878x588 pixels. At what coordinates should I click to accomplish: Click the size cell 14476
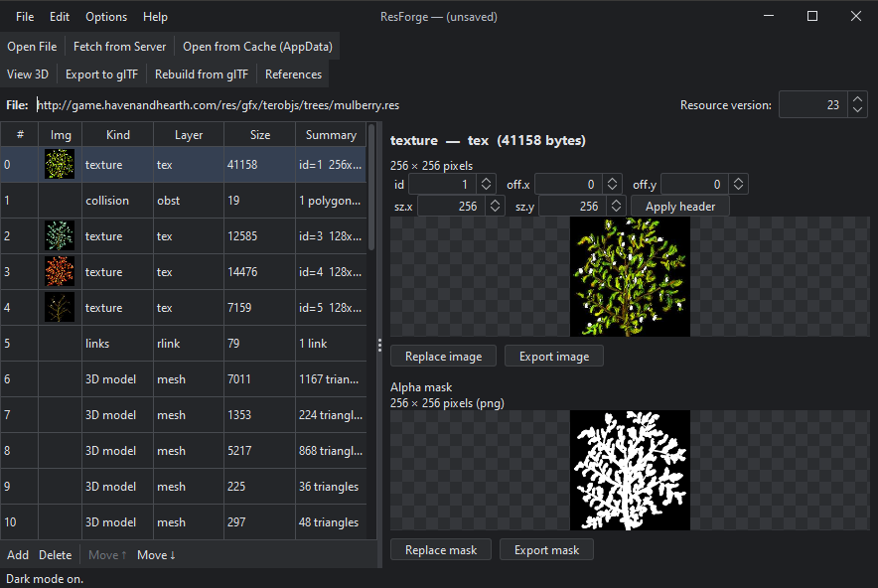coord(260,271)
